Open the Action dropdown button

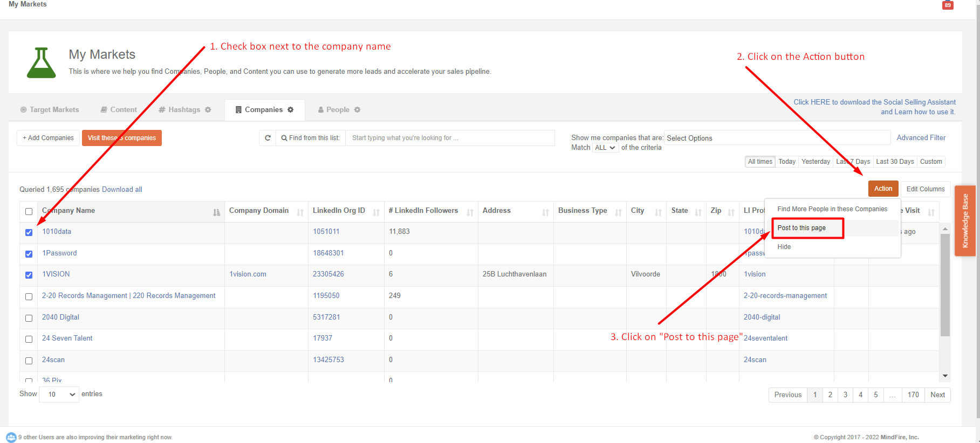[883, 189]
